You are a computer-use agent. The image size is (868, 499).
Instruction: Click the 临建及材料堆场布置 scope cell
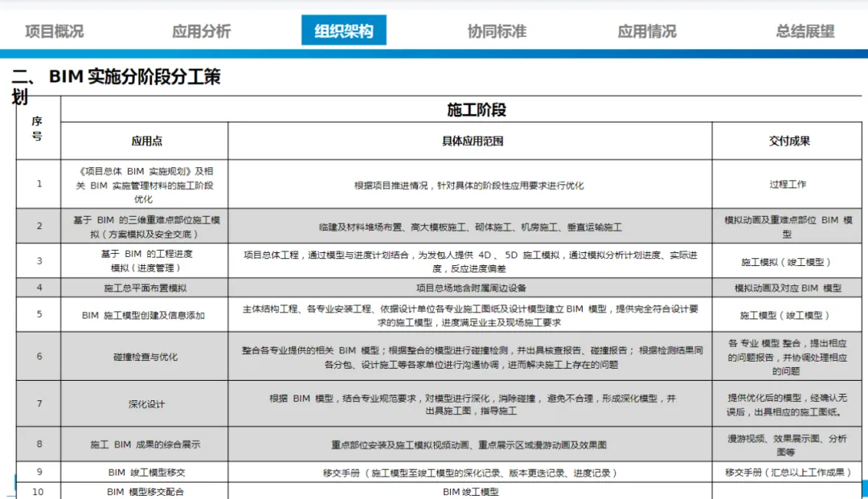click(x=470, y=227)
